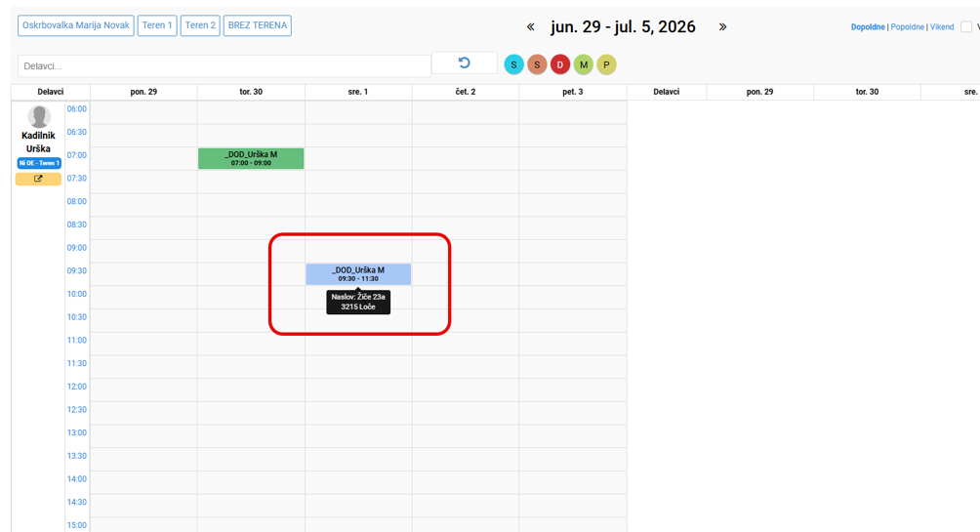Open the green _DOD_Urška M 07:00 appointment
The image size is (980, 532).
pyautogui.click(x=251, y=158)
